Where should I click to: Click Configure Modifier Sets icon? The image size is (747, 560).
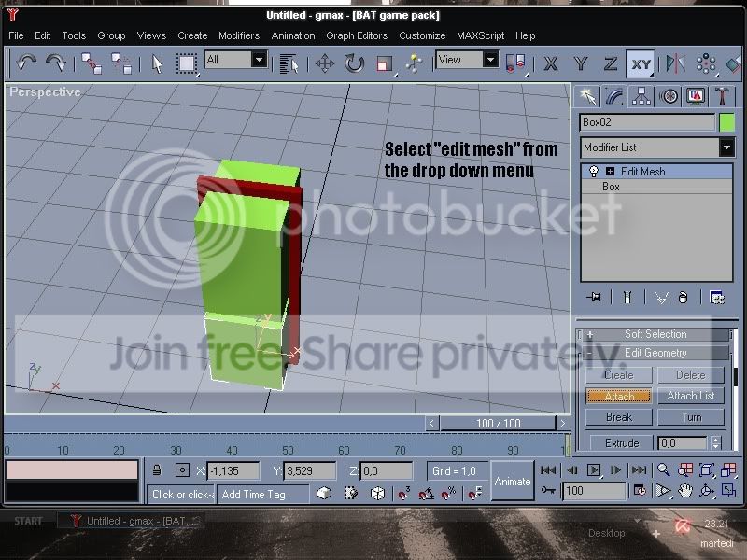(x=716, y=298)
